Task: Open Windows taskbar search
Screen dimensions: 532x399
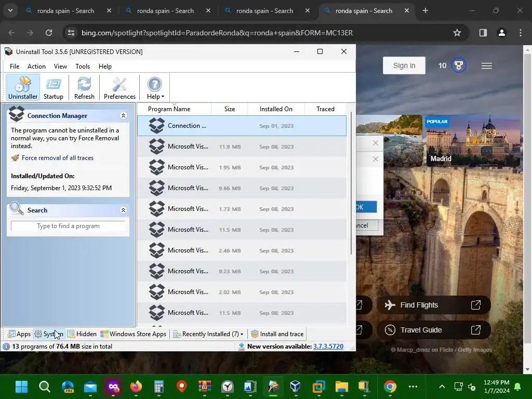Action: (45, 387)
